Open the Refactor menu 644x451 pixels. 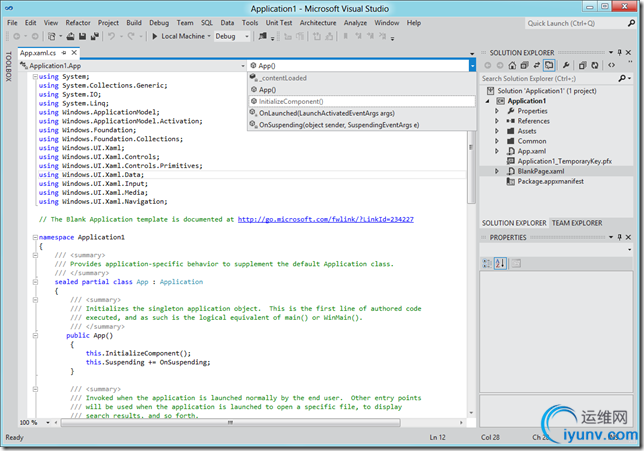tap(78, 23)
